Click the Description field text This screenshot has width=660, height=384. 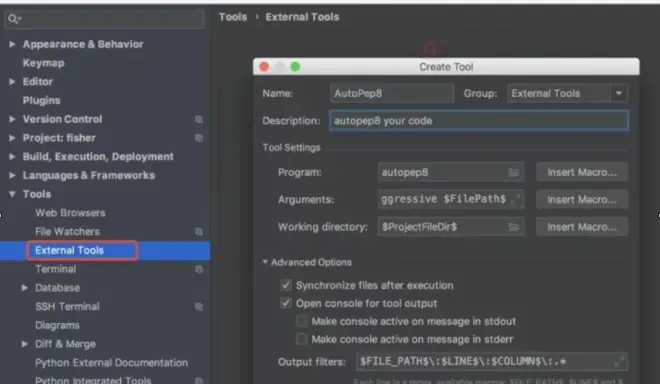479,120
